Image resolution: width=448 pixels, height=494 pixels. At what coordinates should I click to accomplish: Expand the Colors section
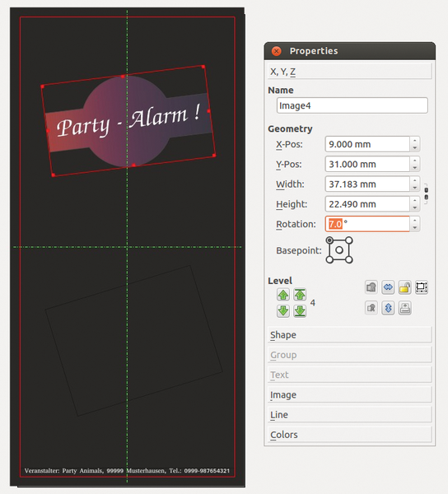[349, 435]
